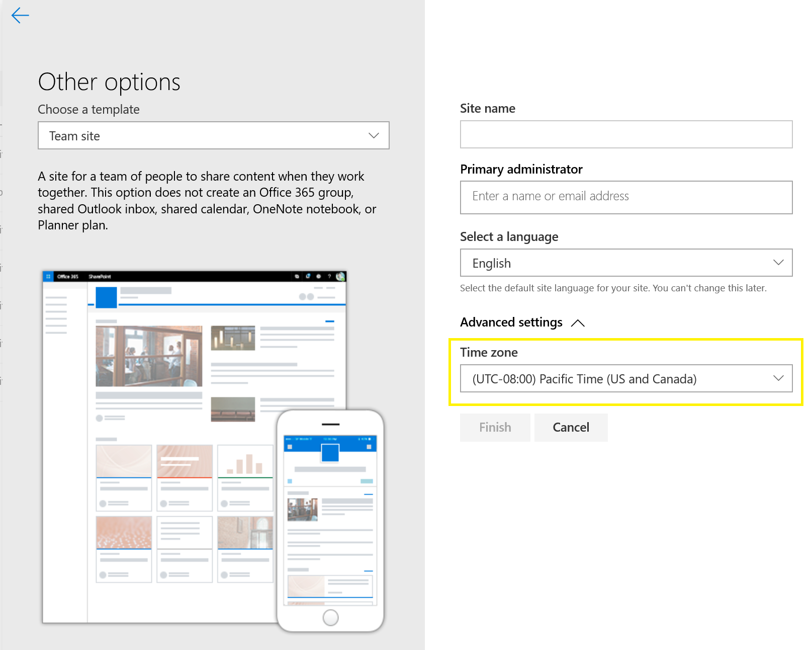
Task: Collapse Advanced settings using the up chevron
Action: point(578,323)
